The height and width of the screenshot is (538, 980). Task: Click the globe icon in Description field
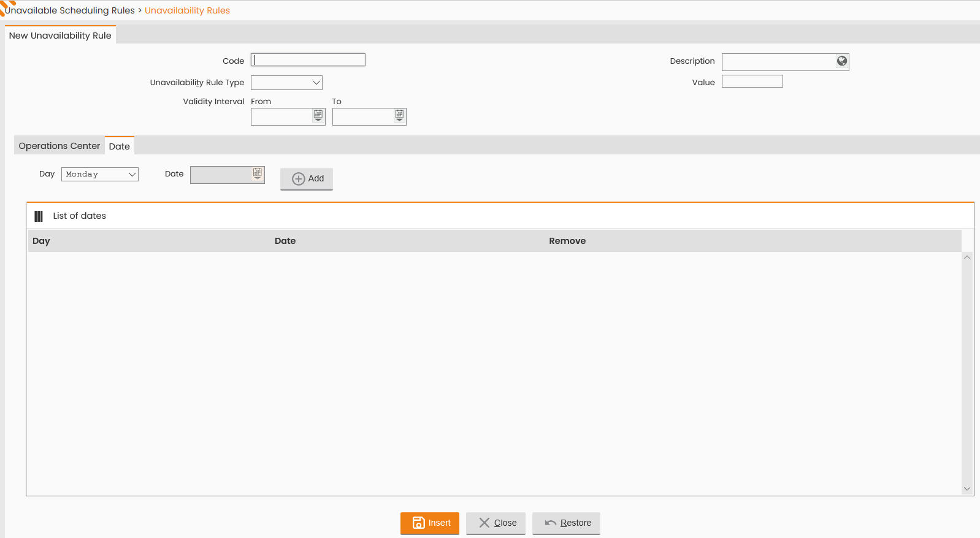(842, 61)
